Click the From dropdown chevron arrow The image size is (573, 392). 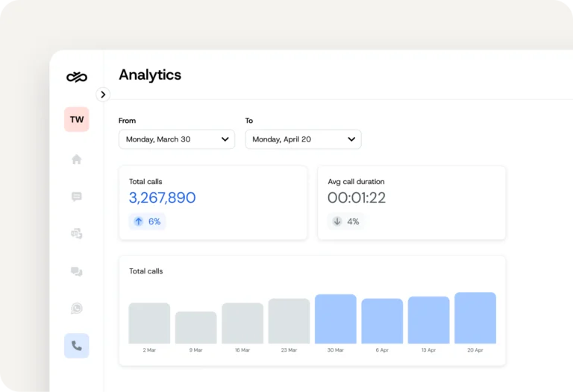tap(225, 139)
